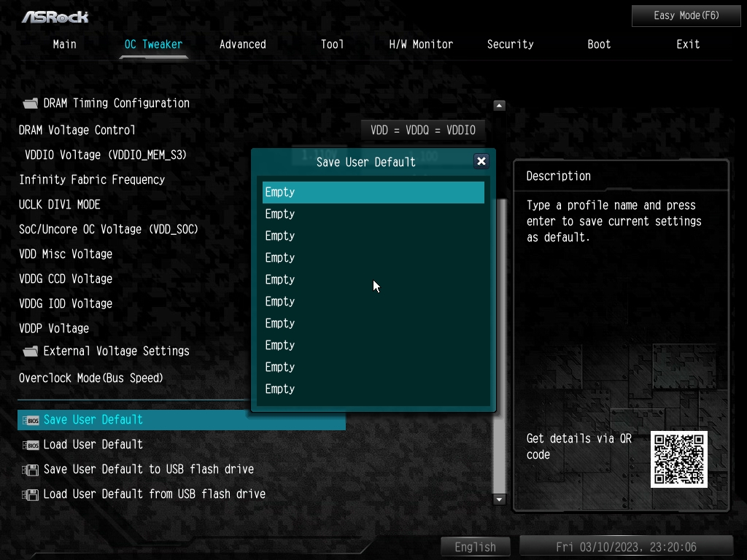The image size is (747, 560).
Task: Open the Boot tab
Action: point(599,44)
